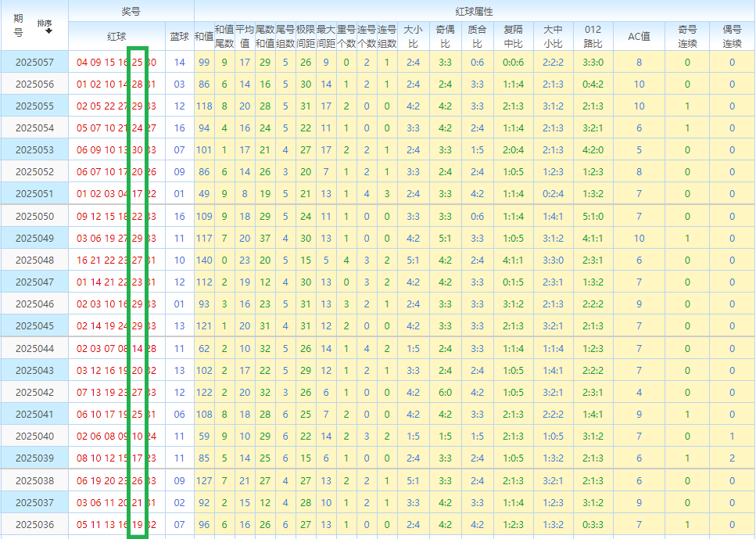Screen dimensions: 756x539
Task: Click the 尾号组数 column header
Action: (x=285, y=36)
